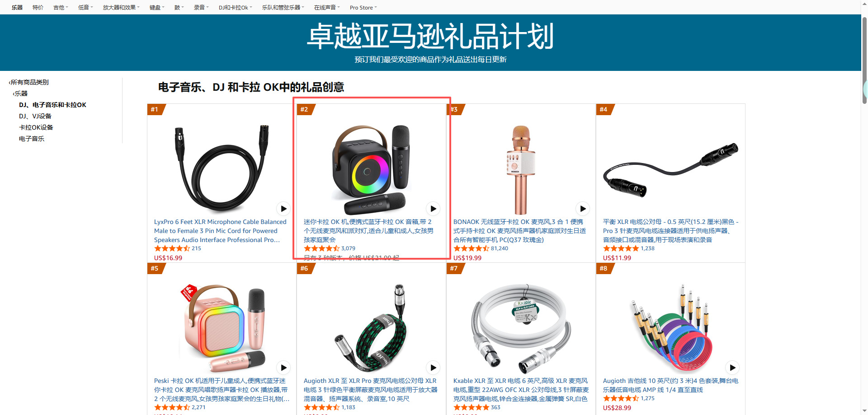The width and height of the screenshot is (868, 415).
Task: Play video for Augioth green XLR cable
Action: (x=433, y=368)
